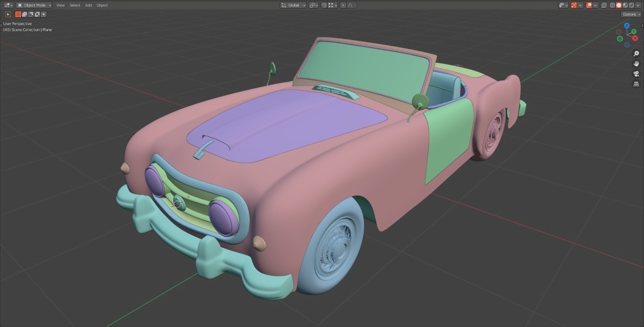
Task: Open the Select menu
Action: pos(75,5)
